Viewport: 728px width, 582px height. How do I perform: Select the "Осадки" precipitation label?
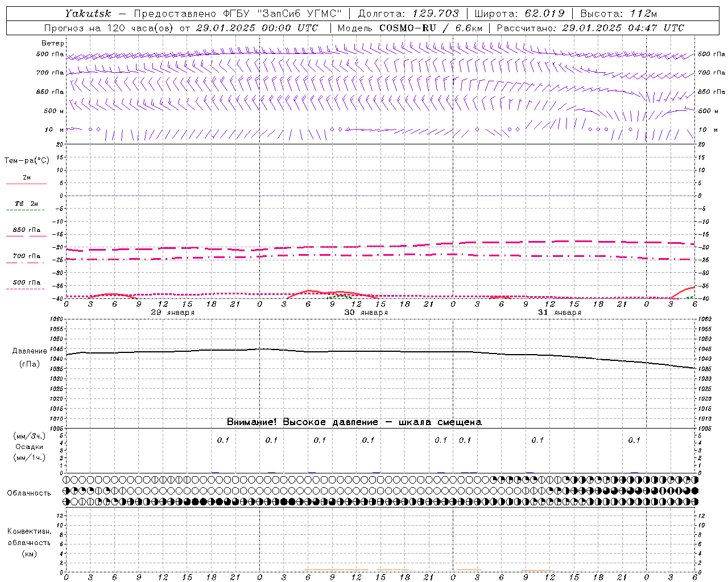30,447
